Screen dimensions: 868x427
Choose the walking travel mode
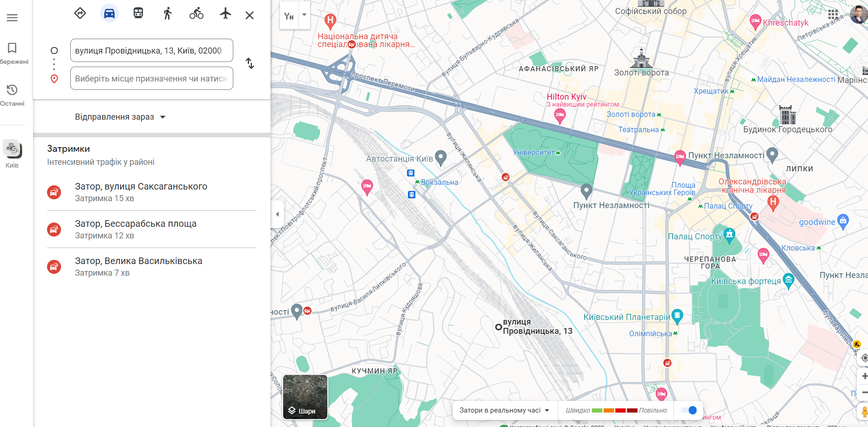coord(168,14)
